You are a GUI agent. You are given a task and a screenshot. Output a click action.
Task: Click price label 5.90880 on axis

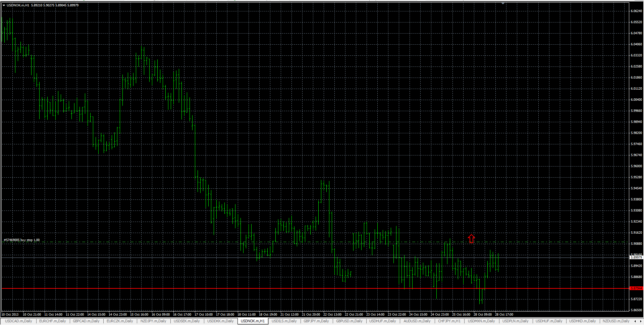tap(636, 244)
